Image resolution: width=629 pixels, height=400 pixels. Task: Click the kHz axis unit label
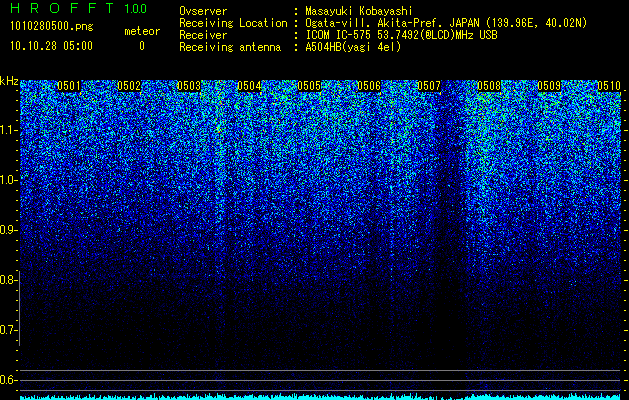click(x=9, y=81)
